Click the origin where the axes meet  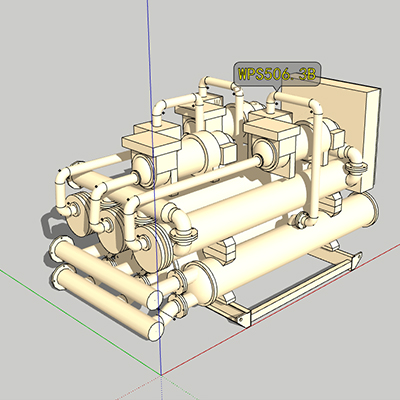coord(161,375)
